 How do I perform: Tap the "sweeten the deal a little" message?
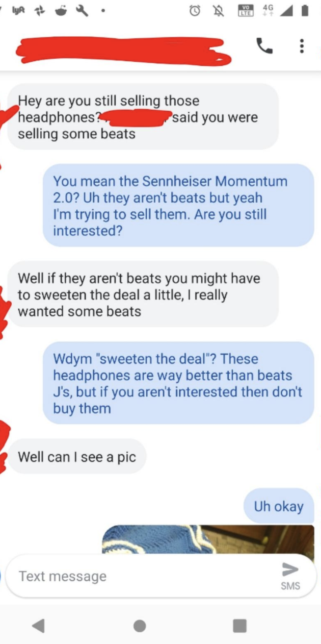coord(143,294)
